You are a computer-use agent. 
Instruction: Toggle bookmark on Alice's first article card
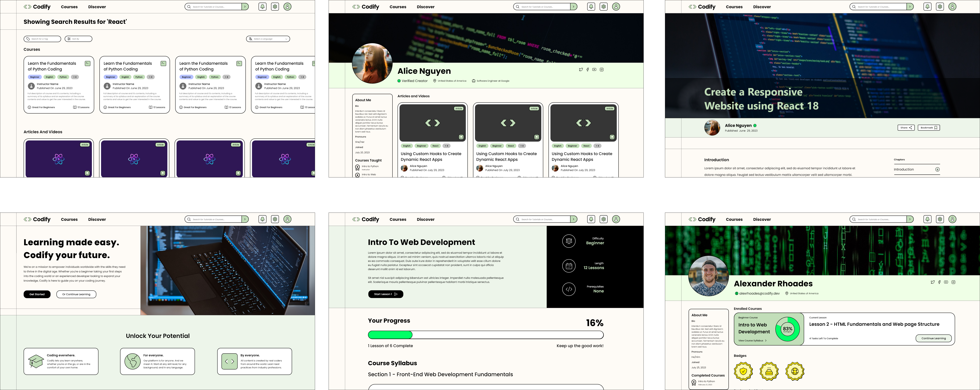coord(461,137)
